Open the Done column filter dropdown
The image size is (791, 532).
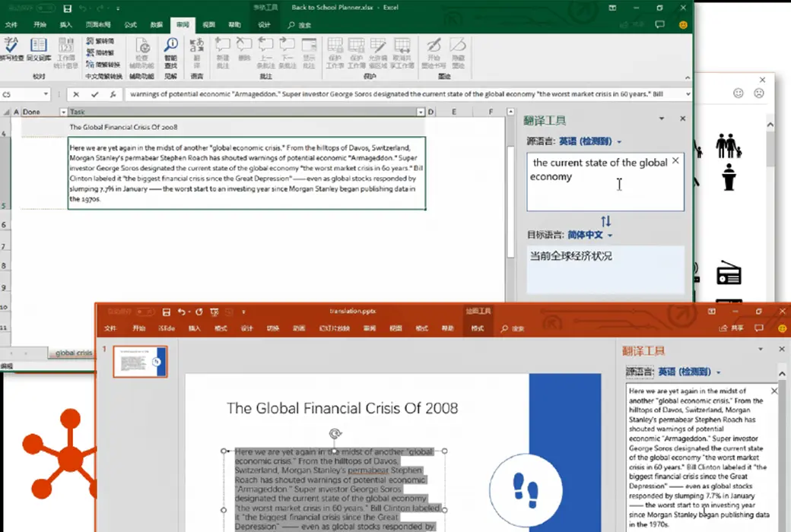pos(63,112)
